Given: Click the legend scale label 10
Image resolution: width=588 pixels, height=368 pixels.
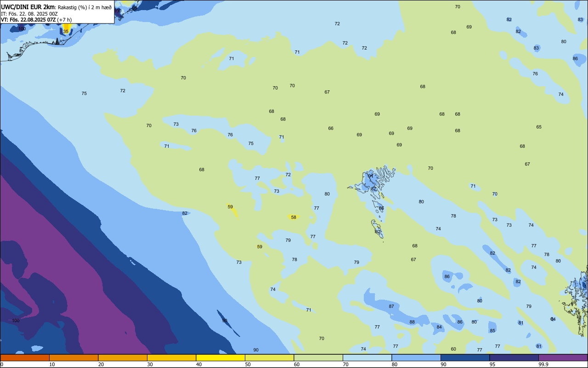Looking at the screenshot, I should [52, 364].
